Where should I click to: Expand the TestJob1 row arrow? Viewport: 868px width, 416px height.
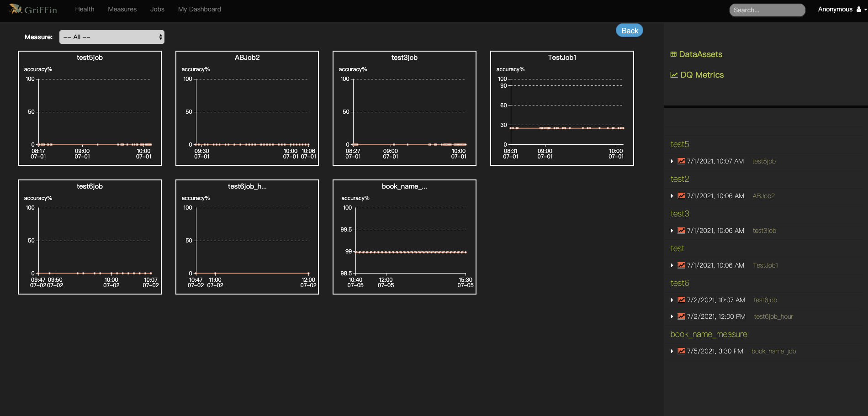[672, 265]
